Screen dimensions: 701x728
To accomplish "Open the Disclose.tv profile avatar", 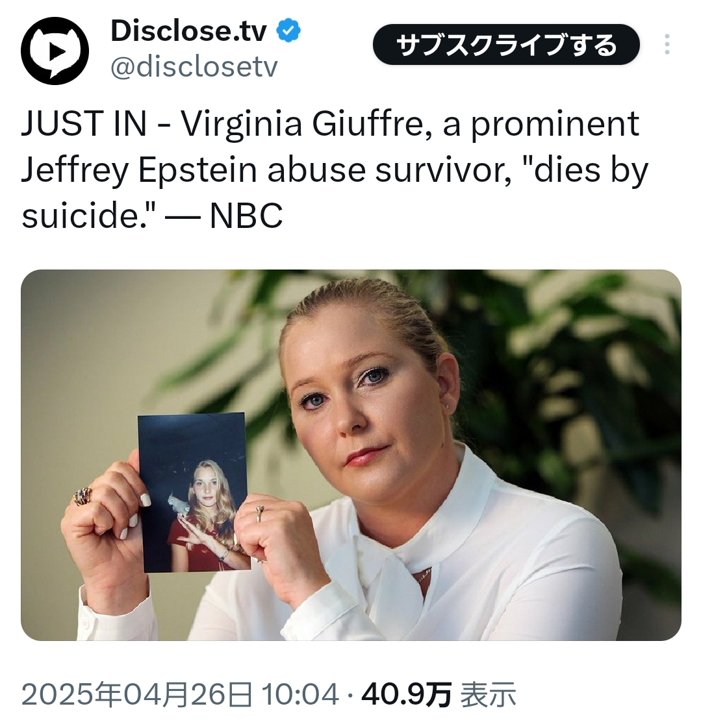I will click(x=55, y=51).
